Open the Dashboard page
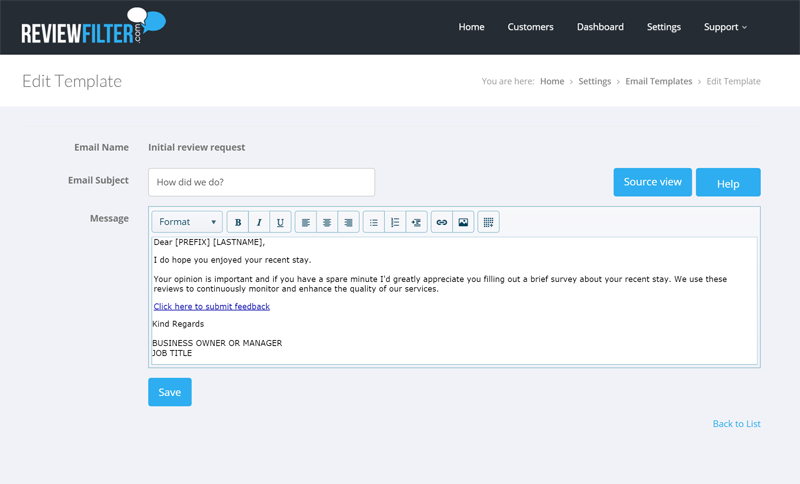 point(600,27)
